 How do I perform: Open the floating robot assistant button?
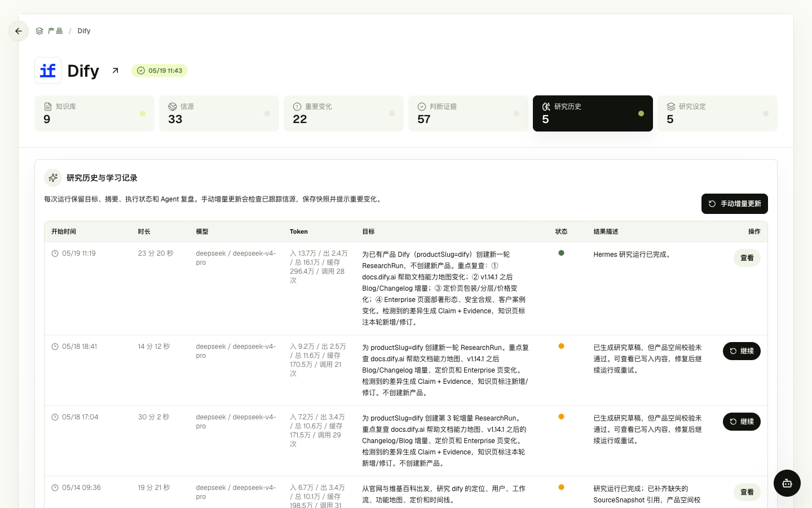click(x=787, y=483)
